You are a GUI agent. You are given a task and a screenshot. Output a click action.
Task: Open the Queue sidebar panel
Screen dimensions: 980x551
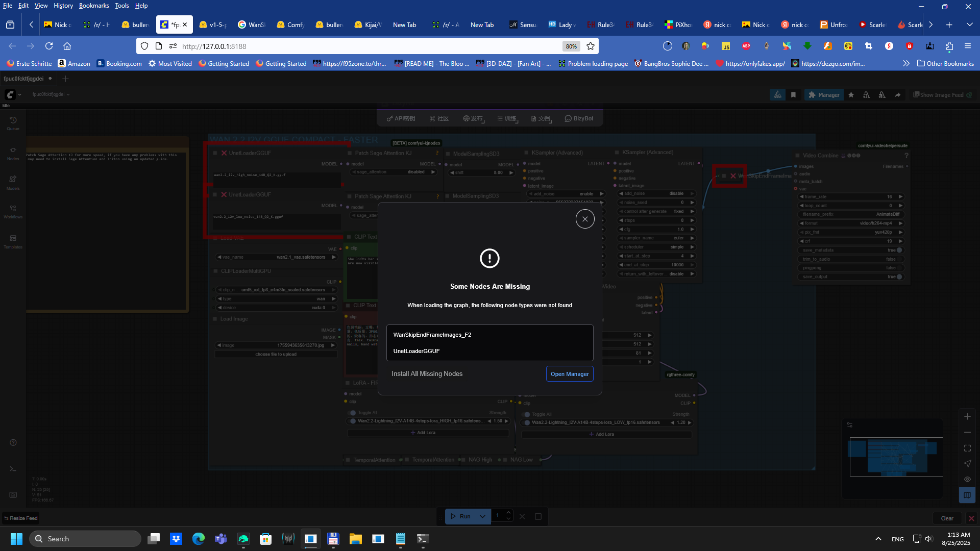[x=13, y=123]
